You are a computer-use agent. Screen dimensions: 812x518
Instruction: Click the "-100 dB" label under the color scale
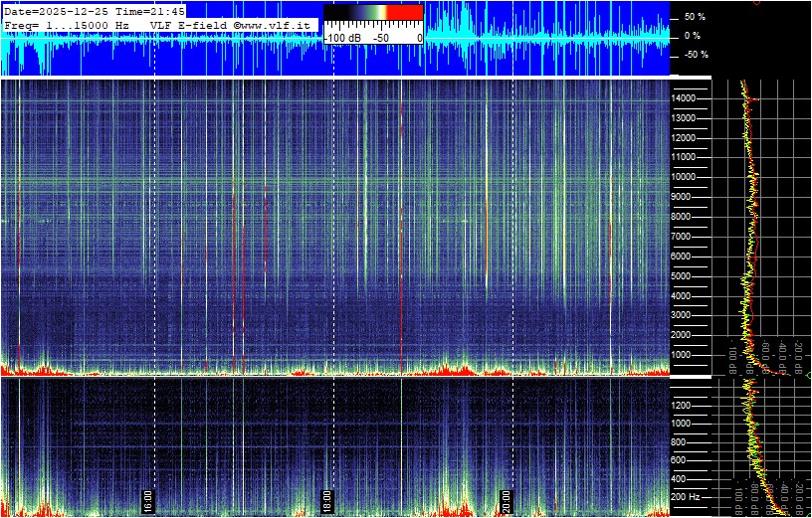coord(341,39)
